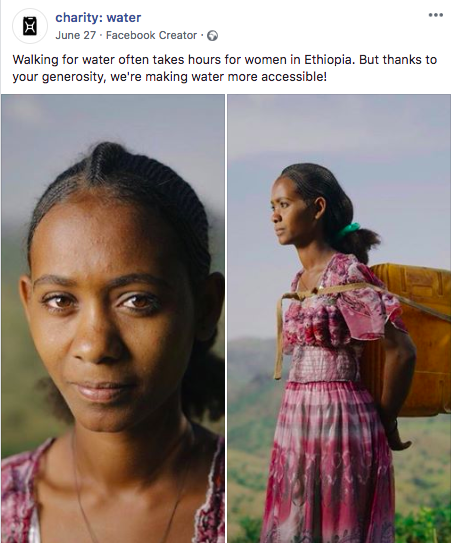
Task: Click the green hair tie in the photo
Action: (347, 230)
